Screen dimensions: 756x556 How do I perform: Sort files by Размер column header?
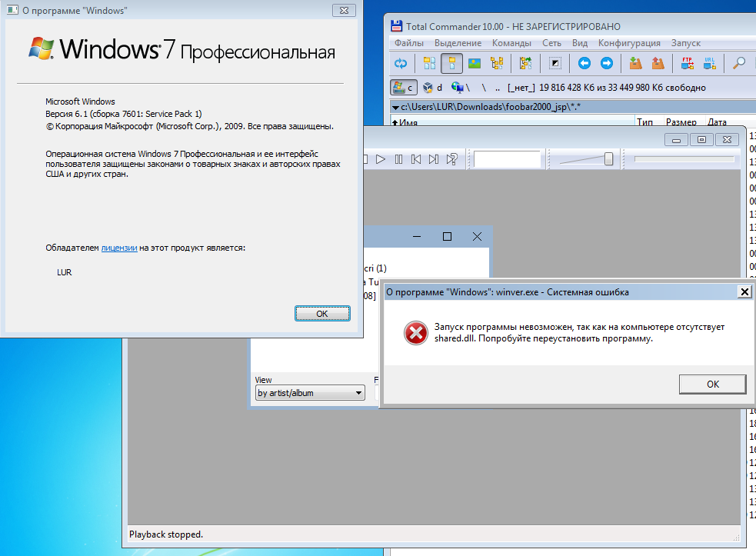684,122
